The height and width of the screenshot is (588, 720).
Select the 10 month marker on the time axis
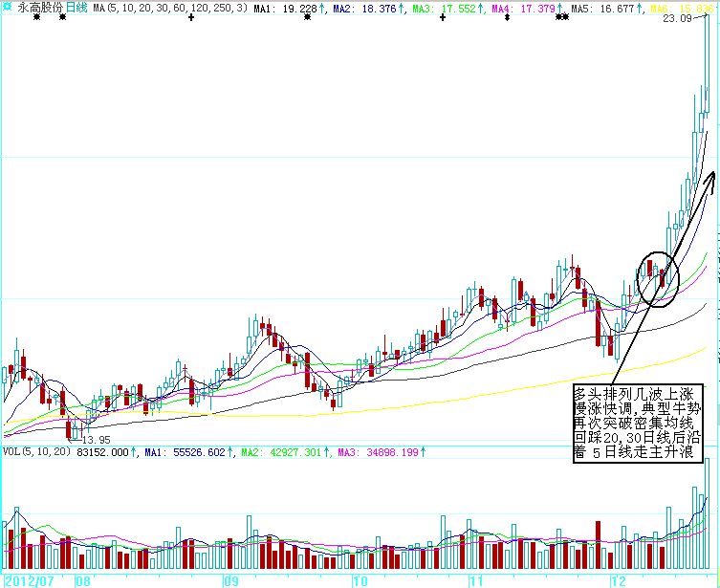coord(360,580)
